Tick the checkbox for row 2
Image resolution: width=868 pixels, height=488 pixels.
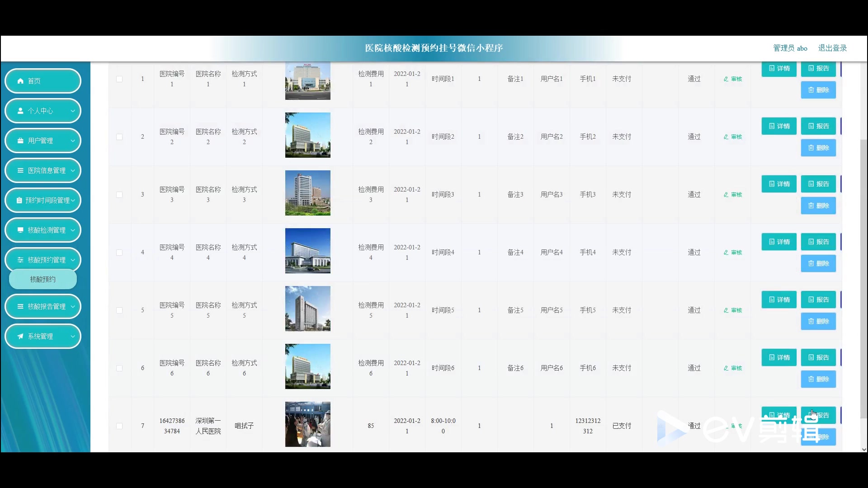point(119,137)
